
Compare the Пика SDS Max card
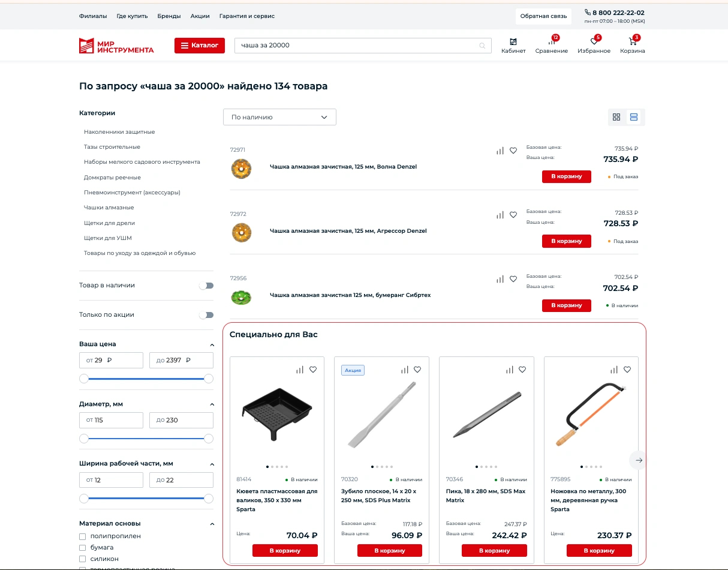point(509,370)
